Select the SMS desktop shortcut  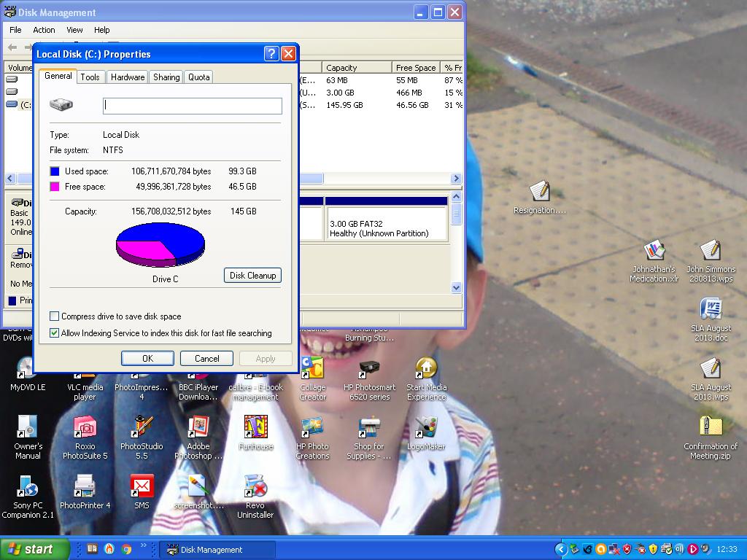coord(142,486)
